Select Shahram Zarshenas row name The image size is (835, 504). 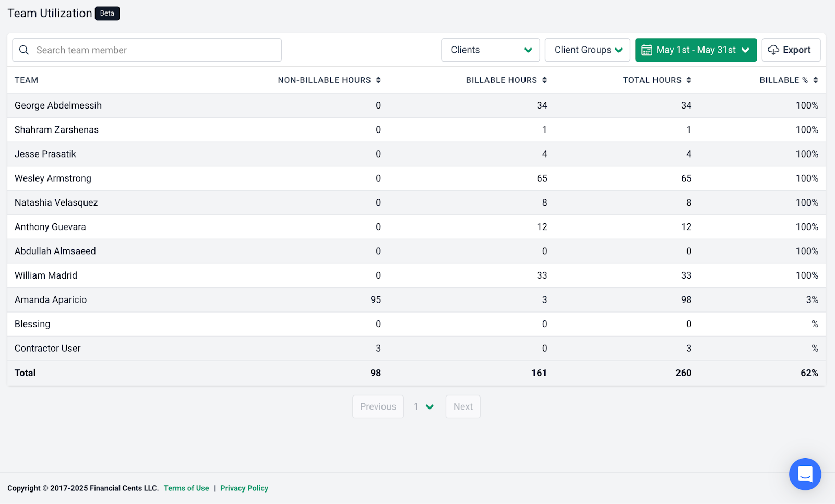click(x=56, y=130)
